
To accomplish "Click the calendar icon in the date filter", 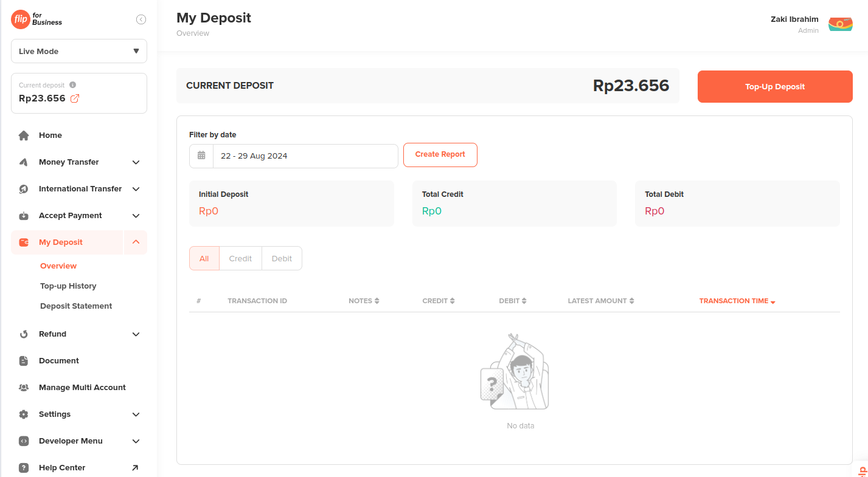I will point(201,156).
